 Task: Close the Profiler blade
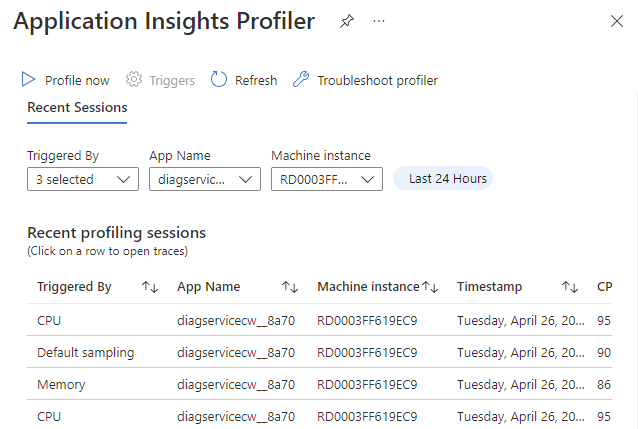[x=617, y=21]
